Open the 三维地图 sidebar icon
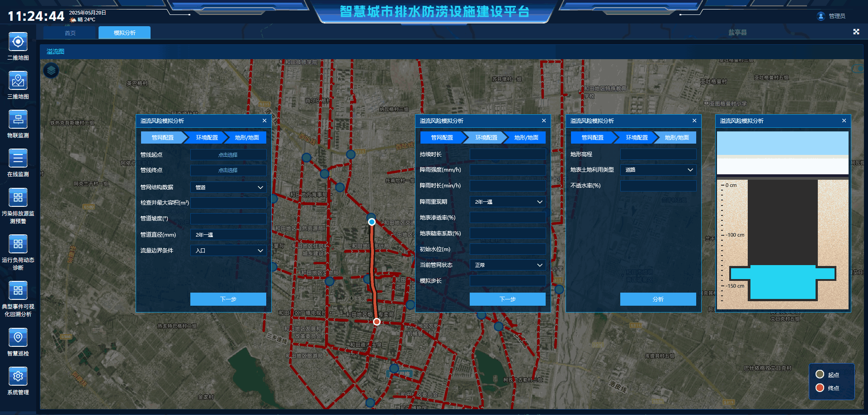This screenshot has height=415, width=868. point(18,81)
